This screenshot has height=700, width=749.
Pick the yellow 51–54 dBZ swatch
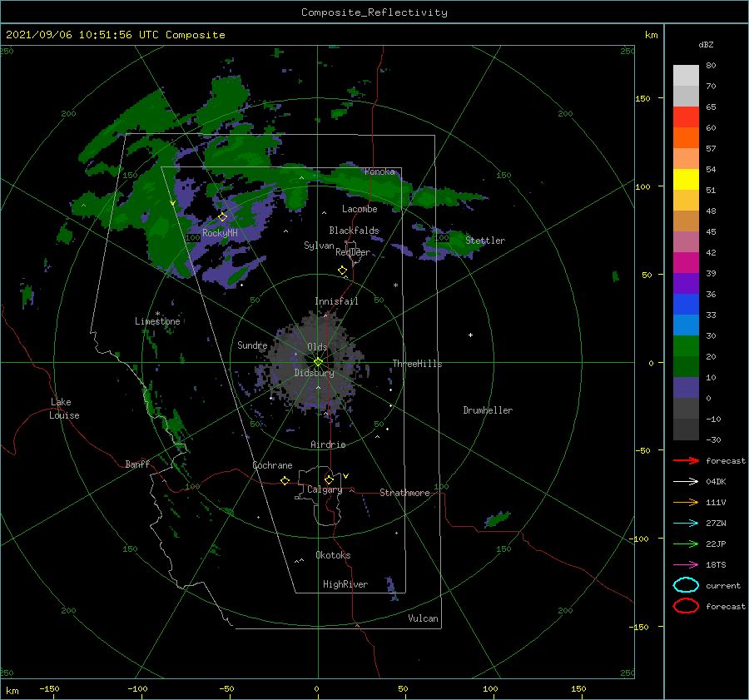[x=686, y=179]
